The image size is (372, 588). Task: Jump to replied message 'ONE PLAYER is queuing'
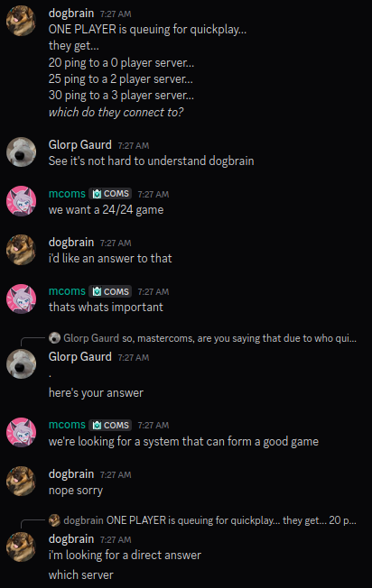[231, 520]
